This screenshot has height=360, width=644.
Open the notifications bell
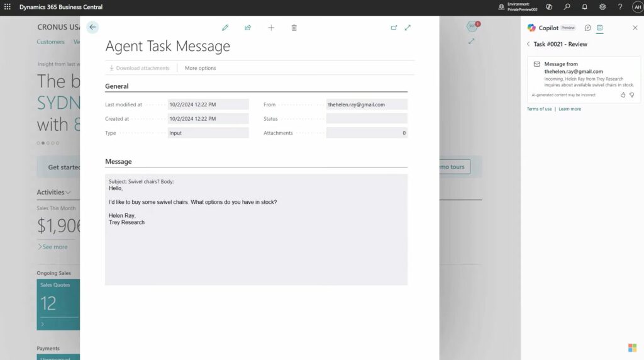click(x=584, y=7)
